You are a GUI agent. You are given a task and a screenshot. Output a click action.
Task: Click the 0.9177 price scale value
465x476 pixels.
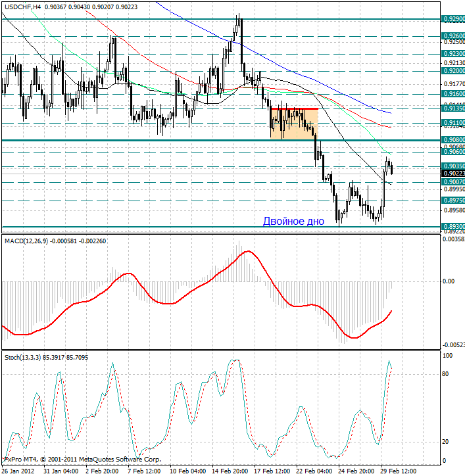coord(454,83)
